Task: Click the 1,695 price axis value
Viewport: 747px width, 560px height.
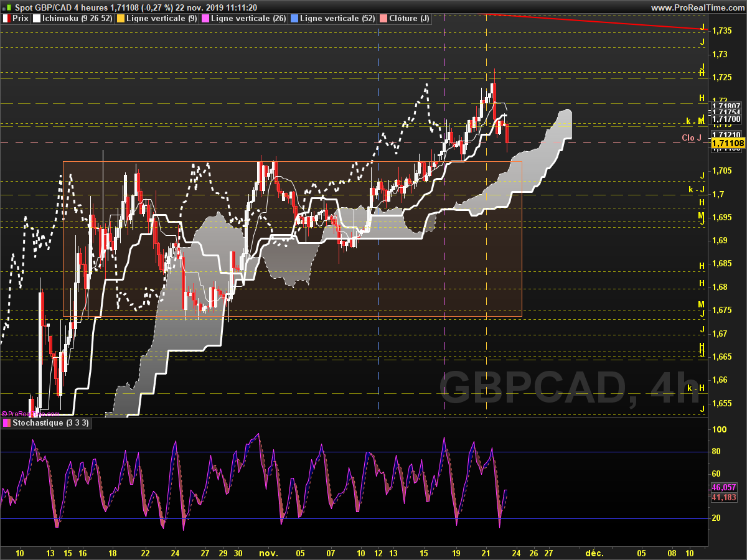Action: pyautogui.click(x=722, y=217)
